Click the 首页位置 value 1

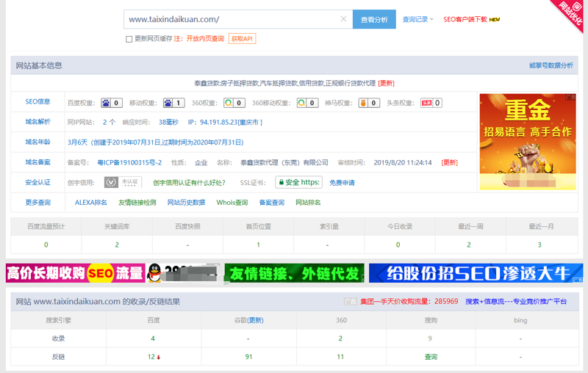pos(259,245)
